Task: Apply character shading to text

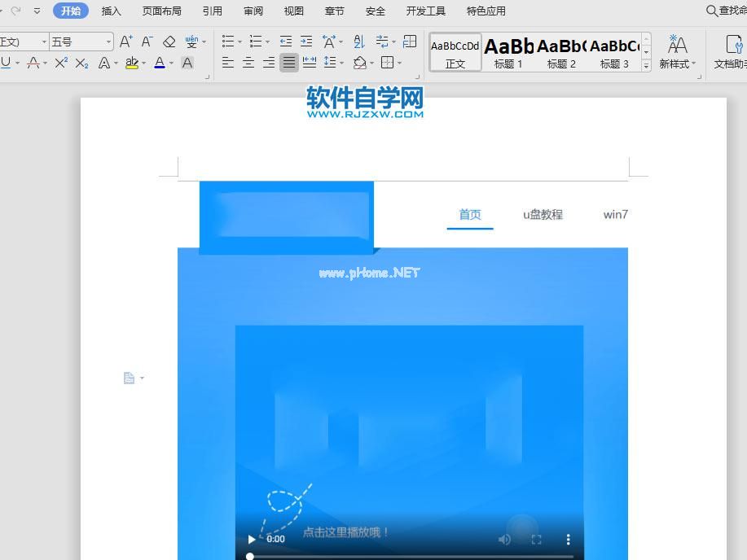Action: [x=187, y=63]
